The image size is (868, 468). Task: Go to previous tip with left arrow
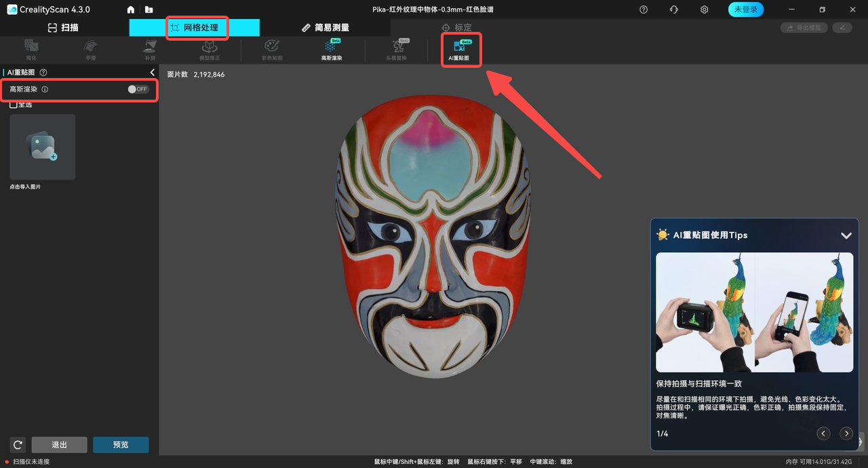pyautogui.click(x=823, y=433)
